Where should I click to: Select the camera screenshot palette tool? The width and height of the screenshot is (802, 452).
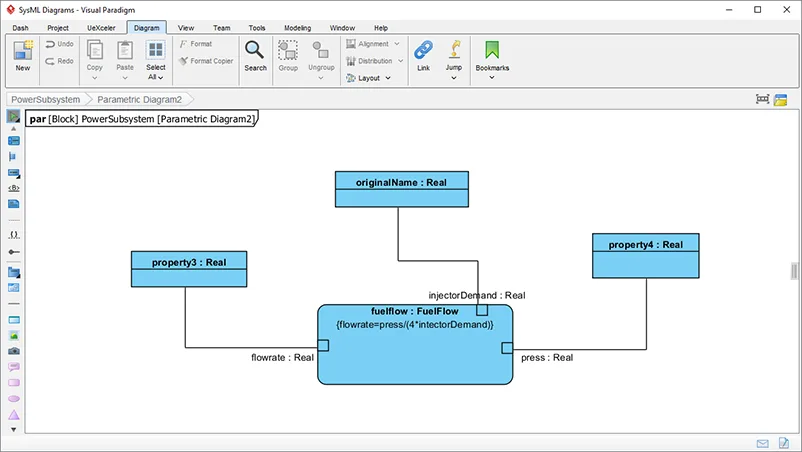point(14,351)
